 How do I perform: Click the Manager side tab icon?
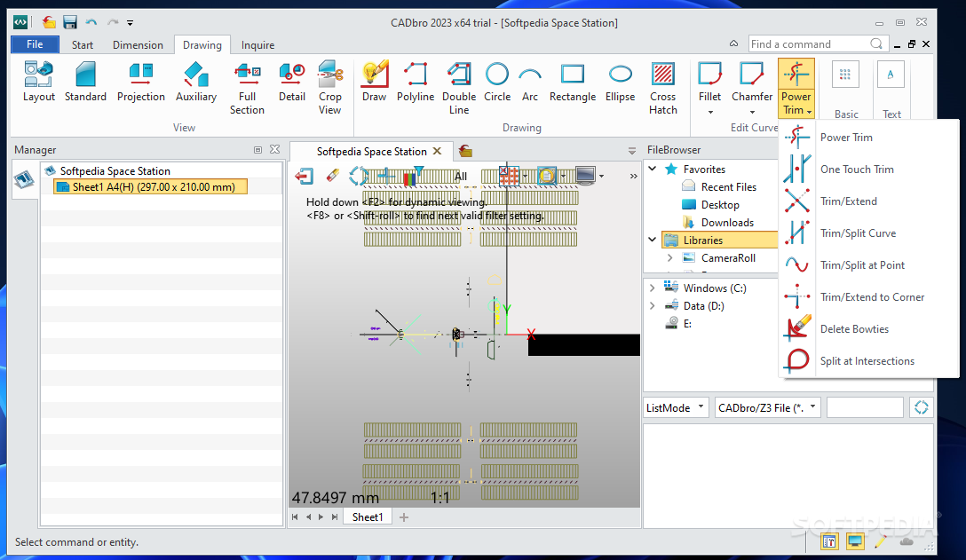[x=24, y=179]
